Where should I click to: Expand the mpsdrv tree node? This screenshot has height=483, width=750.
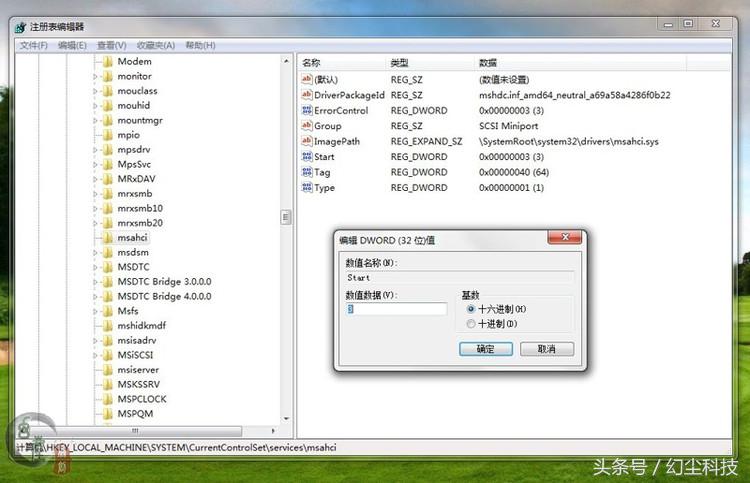pos(95,150)
